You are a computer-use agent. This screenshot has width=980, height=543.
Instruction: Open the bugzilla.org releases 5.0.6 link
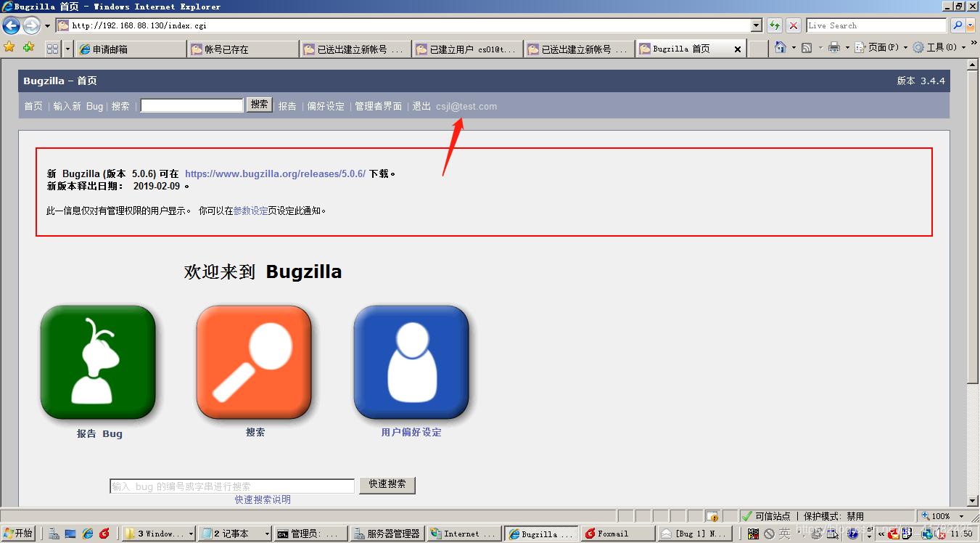click(276, 173)
